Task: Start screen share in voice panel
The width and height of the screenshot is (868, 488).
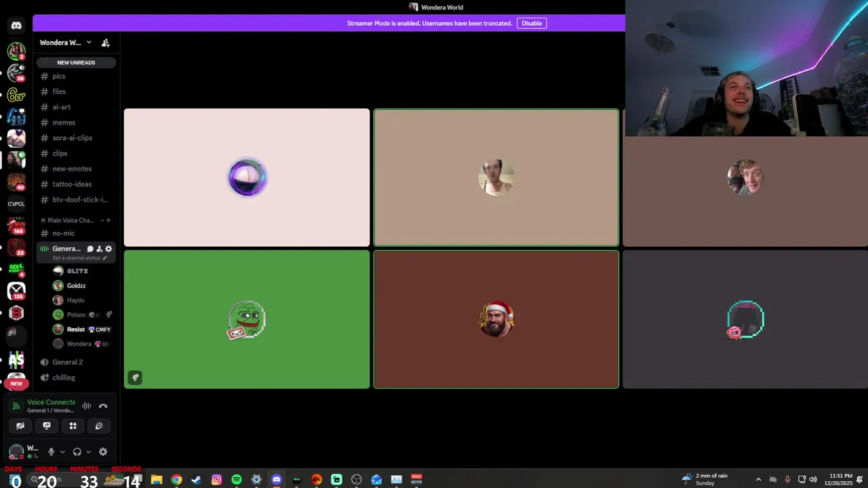Action: pyautogui.click(x=47, y=426)
